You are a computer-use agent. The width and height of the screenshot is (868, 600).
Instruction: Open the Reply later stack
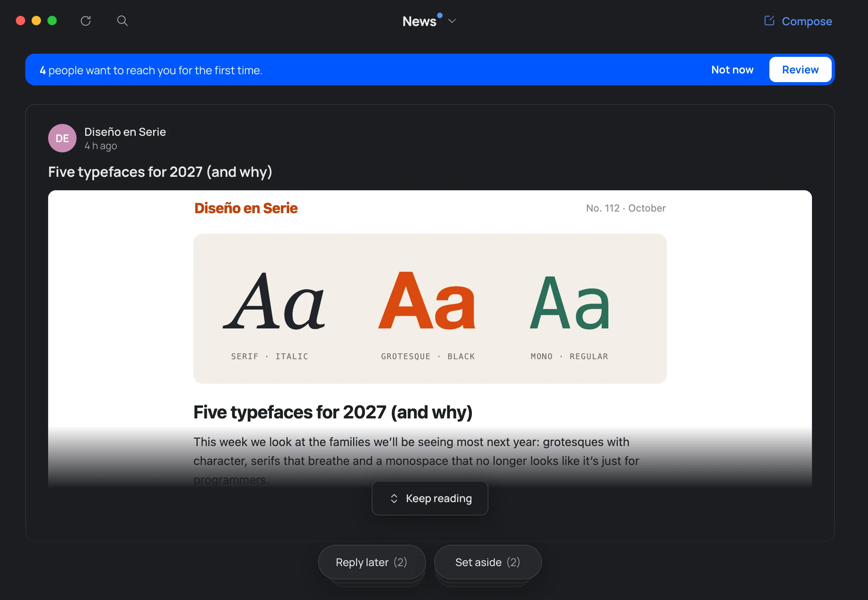(x=372, y=562)
